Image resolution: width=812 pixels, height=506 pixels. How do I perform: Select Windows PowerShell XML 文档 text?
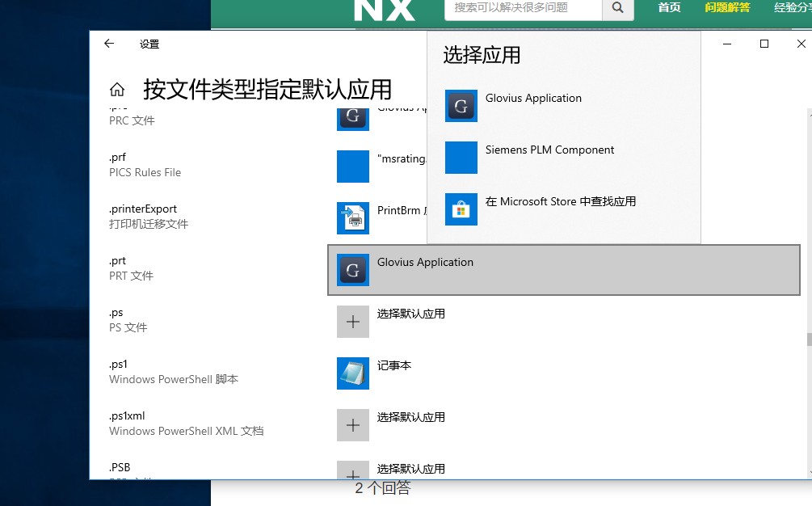pos(186,431)
